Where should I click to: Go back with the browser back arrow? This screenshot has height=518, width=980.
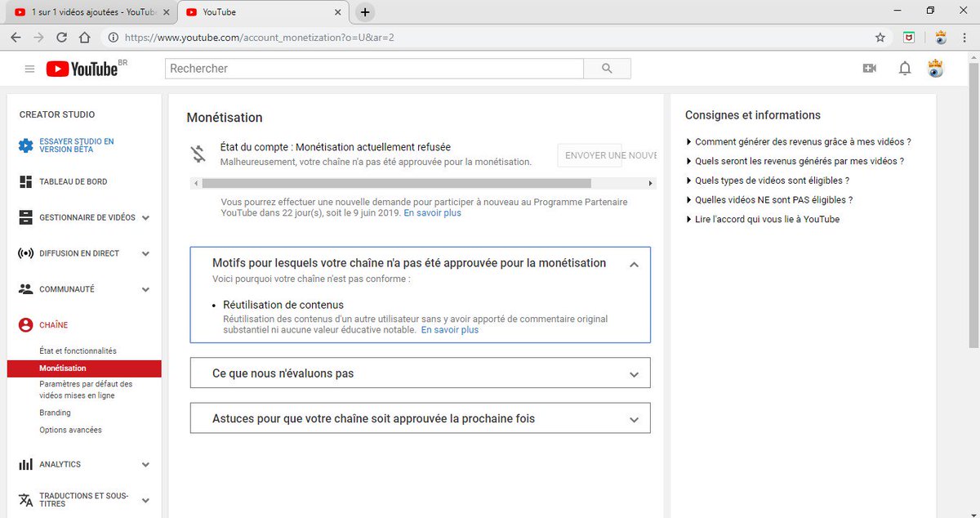pos(16,38)
